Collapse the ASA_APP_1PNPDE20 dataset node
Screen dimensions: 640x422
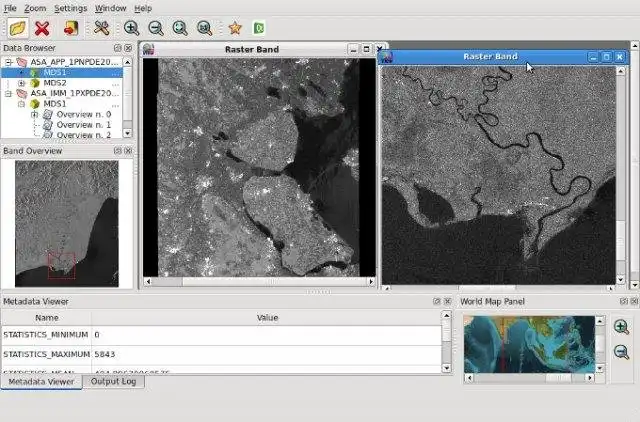[x=8, y=62]
